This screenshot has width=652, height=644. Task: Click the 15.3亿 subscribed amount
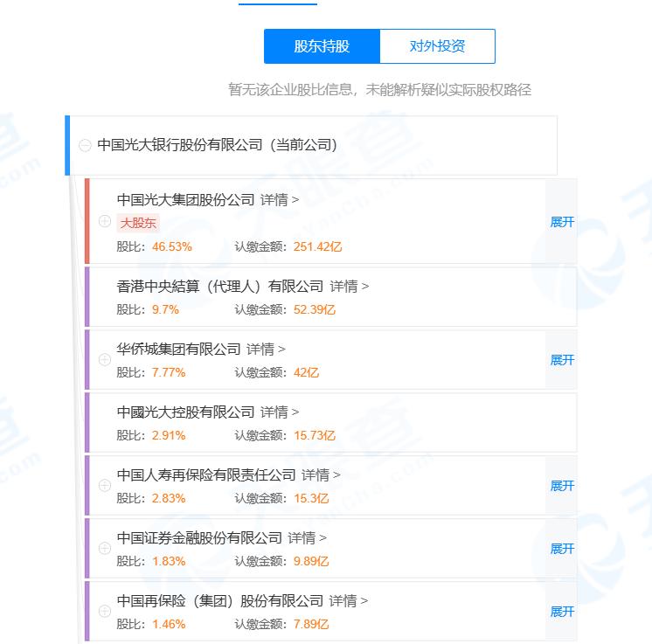(x=310, y=498)
